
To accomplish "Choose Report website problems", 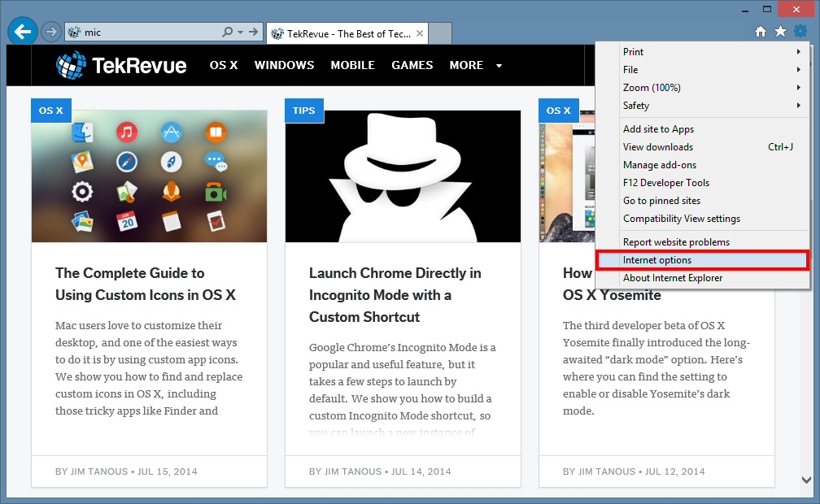I will pos(702,242).
